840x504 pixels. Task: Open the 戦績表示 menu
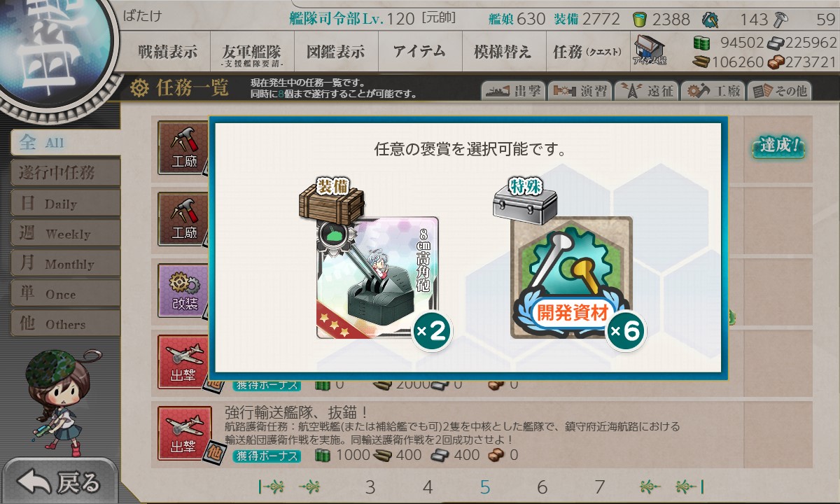point(167,52)
